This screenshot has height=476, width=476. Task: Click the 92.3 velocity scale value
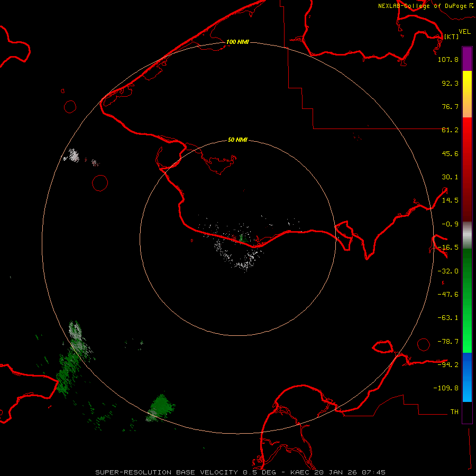tap(450, 83)
